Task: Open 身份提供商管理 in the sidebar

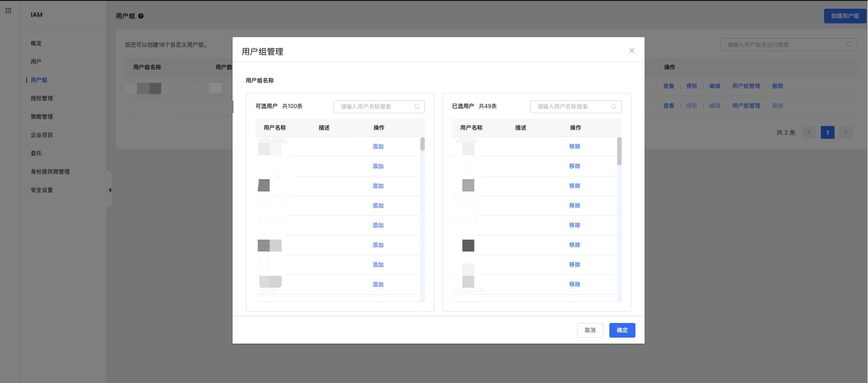Action: click(50, 172)
